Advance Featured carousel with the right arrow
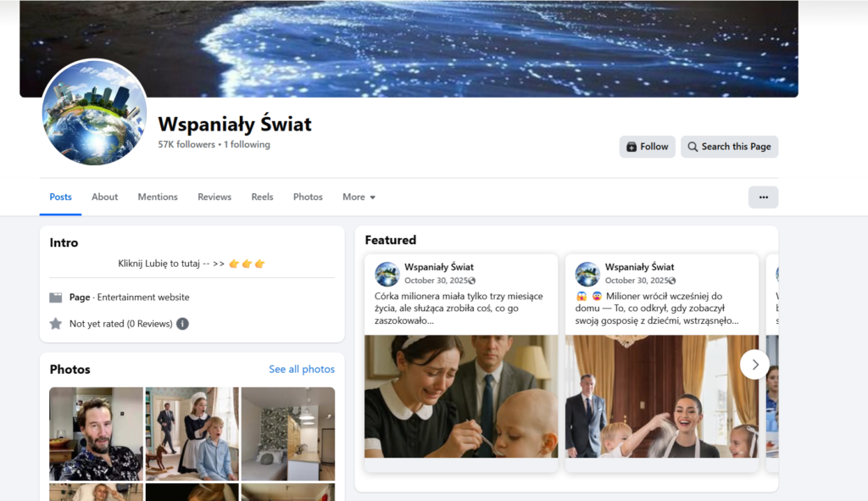The image size is (868, 501). pyautogui.click(x=755, y=365)
